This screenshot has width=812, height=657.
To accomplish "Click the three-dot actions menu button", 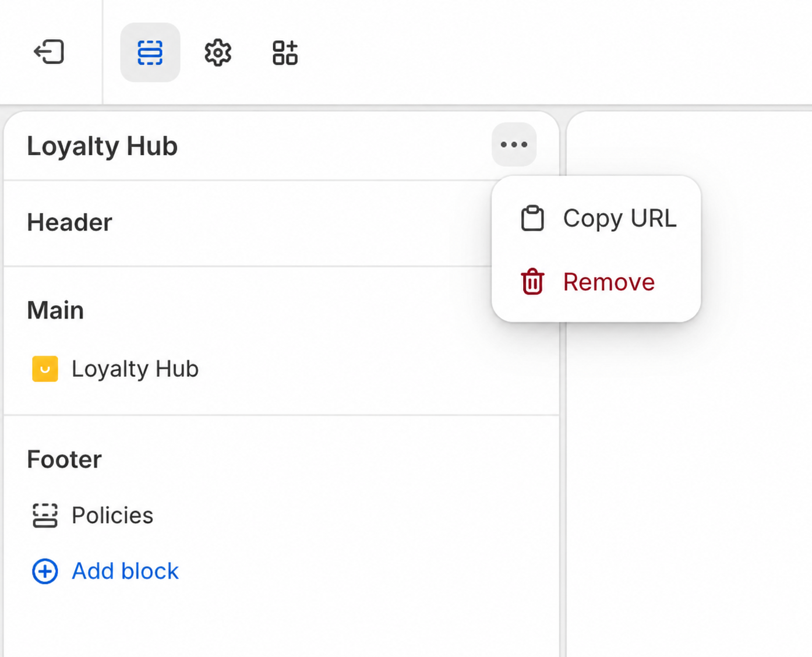I will pyautogui.click(x=514, y=144).
